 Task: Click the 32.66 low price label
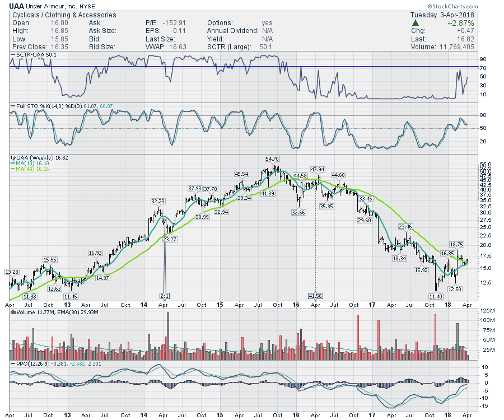(x=298, y=213)
